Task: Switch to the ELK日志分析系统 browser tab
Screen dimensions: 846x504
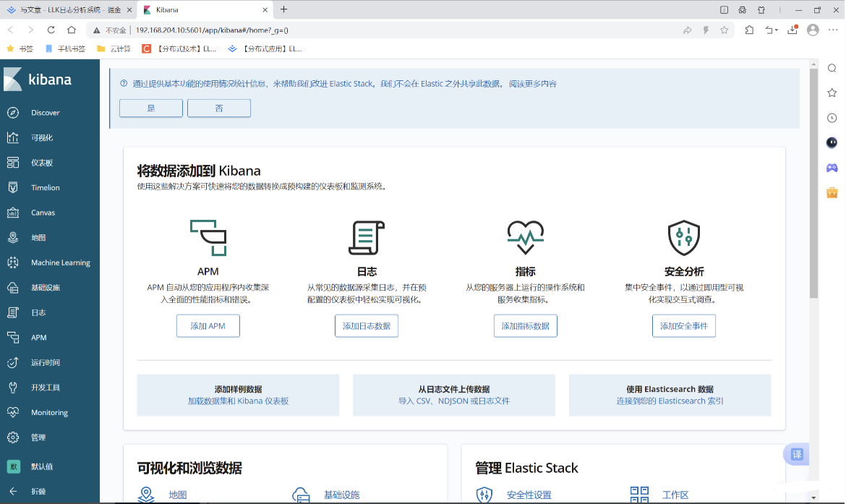Action: click(x=70, y=9)
